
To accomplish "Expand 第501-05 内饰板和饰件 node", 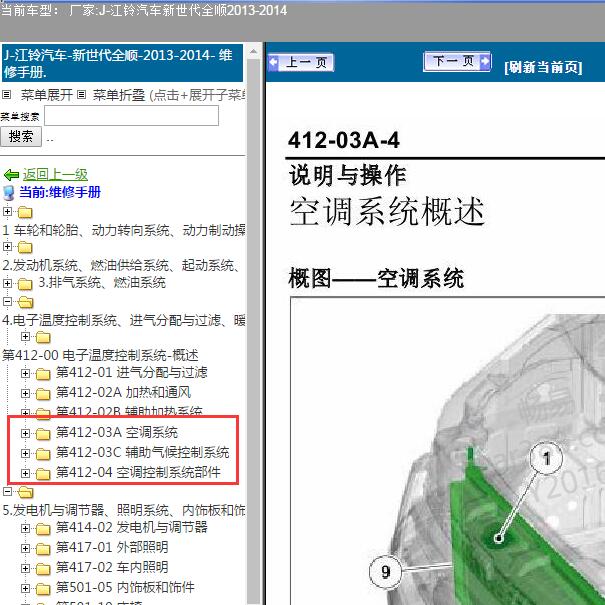I will pyautogui.click(x=25, y=588).
